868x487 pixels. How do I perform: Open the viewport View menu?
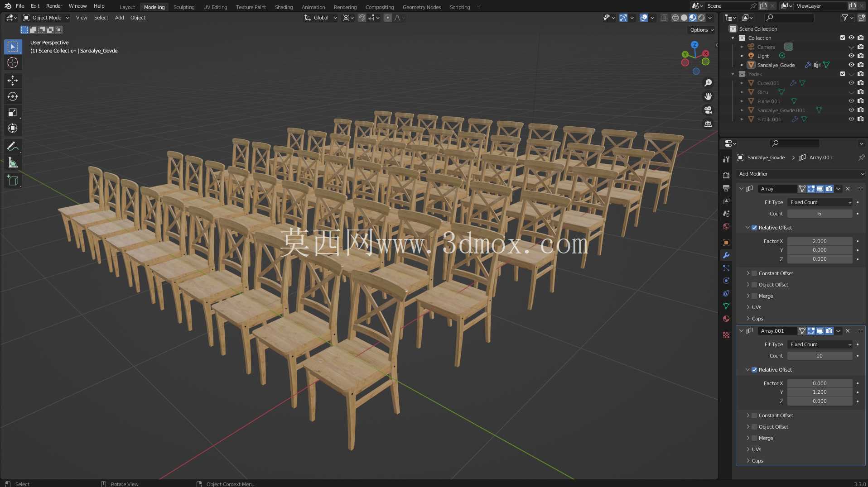click(82, 18)
